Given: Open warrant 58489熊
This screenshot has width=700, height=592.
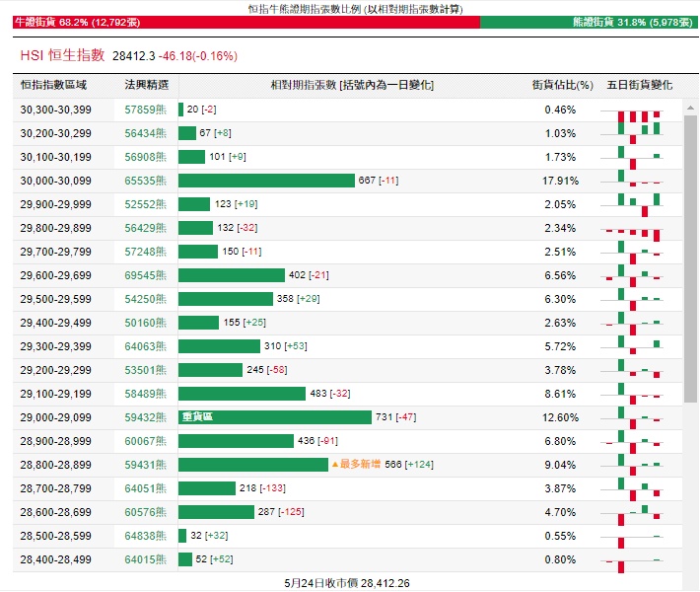Looking at the screenshot, I should coord(145,394).
